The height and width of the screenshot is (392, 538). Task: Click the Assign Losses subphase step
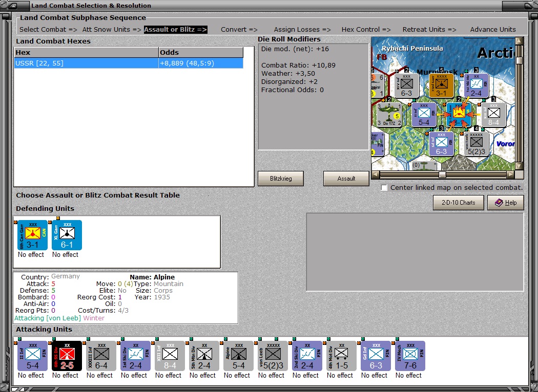pyautogui.click(x=302, y=30)
